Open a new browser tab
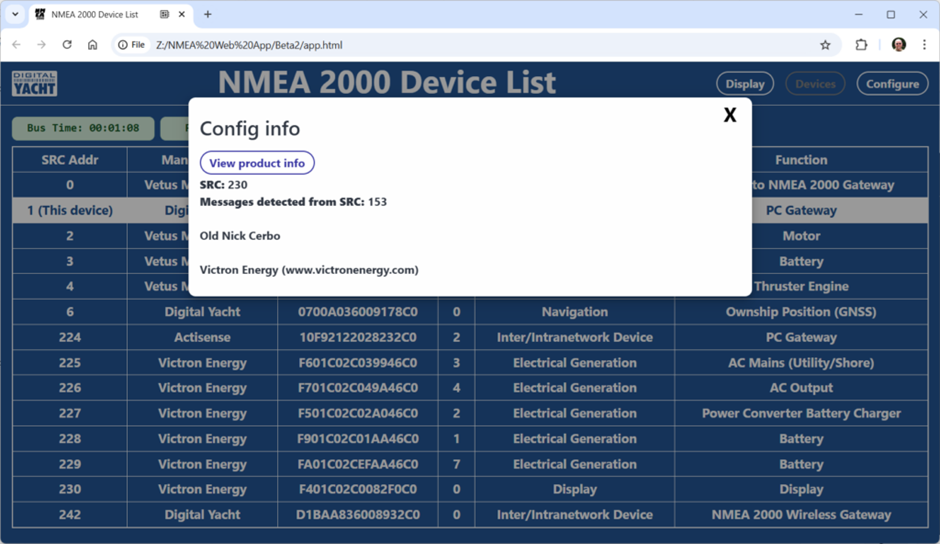The width and height of the screenshot is (940, 544). [208, 15]
